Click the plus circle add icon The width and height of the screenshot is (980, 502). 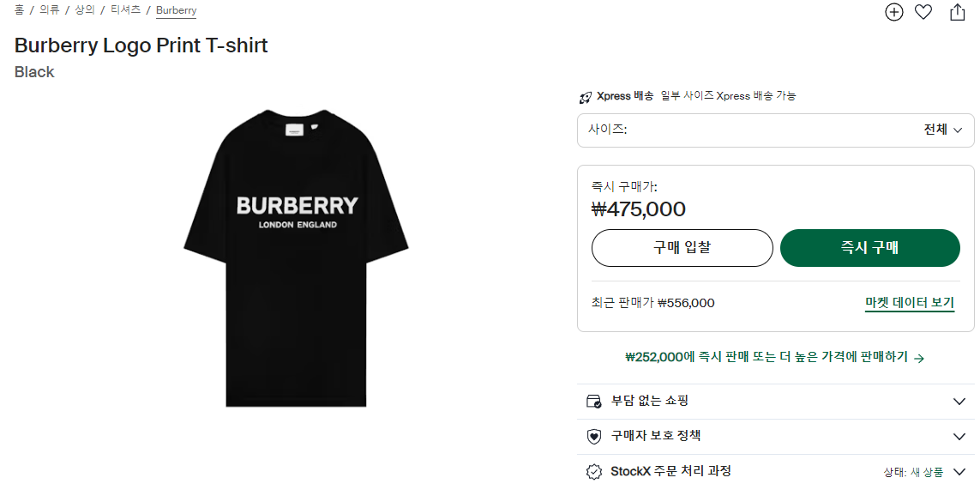click(x=894, y=12)
